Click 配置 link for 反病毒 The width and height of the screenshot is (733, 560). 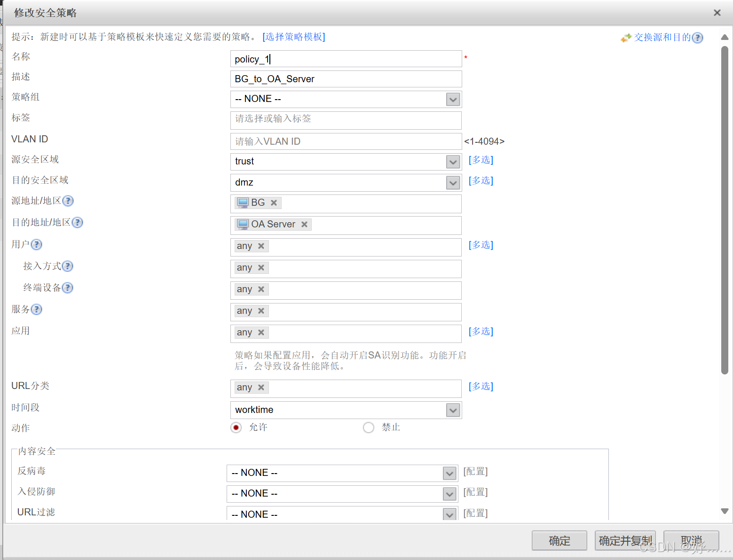[x=476, y=472]
